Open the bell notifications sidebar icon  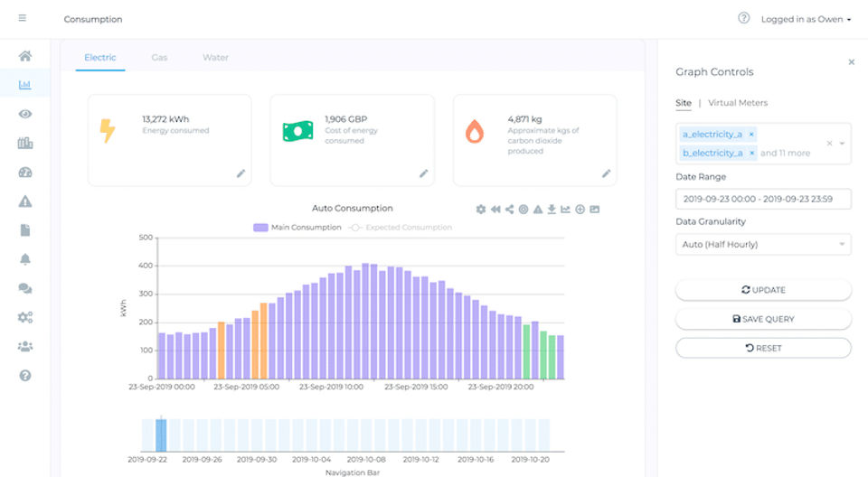pyautogui.click(x=25, y=259)
